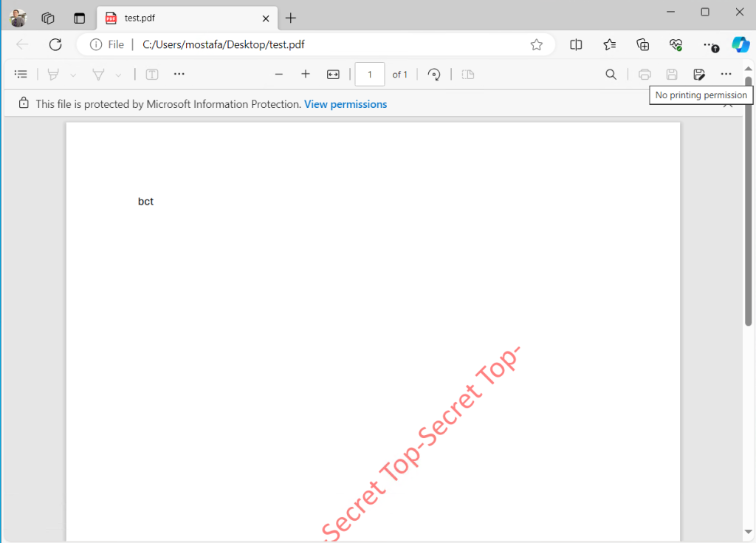Screen dimensions: 756x543
Task: Open Edge Settings and more menu
Action: 709,45
